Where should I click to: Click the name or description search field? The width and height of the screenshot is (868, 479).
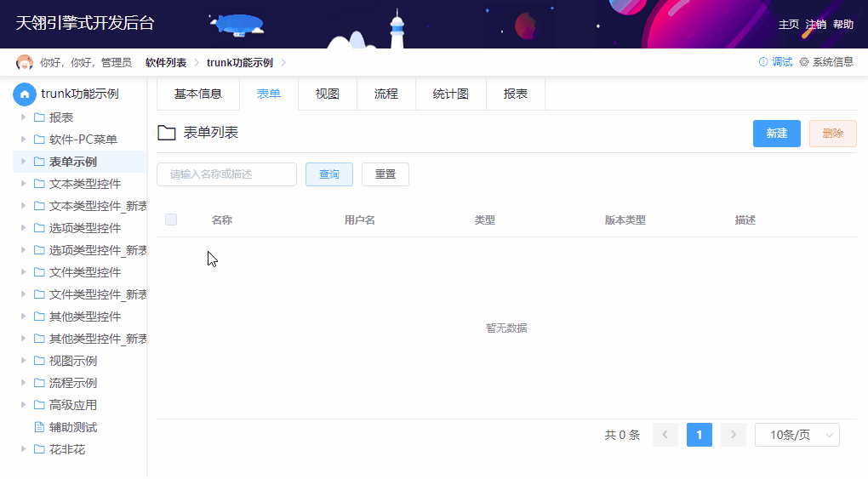(x=226, y=174)
